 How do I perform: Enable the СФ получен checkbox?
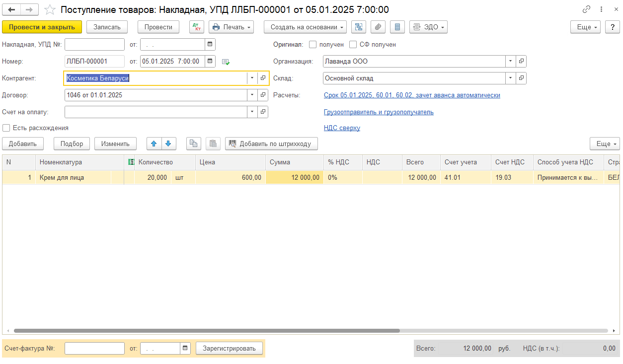coord(353,44)
